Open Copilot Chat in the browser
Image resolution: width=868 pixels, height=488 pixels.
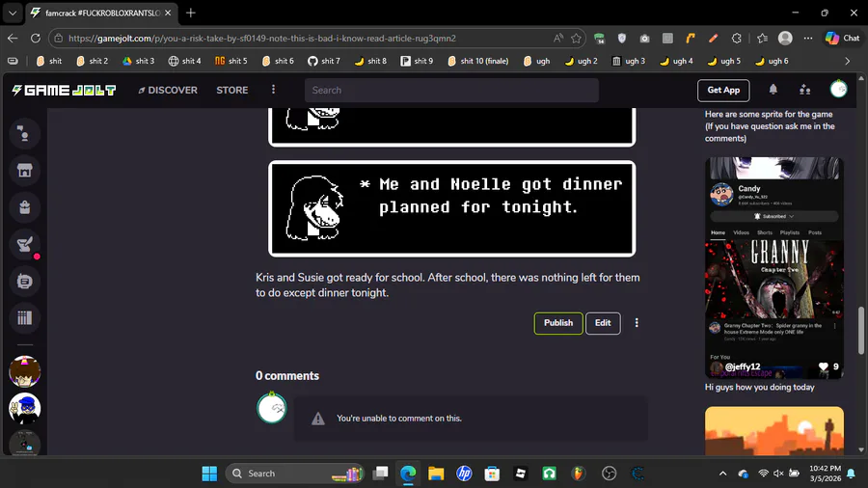point(843,39)
